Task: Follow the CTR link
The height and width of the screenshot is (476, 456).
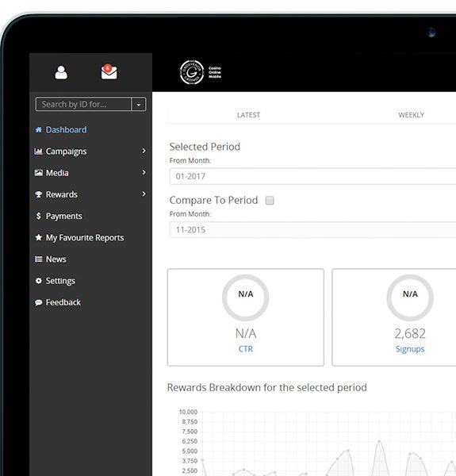Action: coord(245,349)
